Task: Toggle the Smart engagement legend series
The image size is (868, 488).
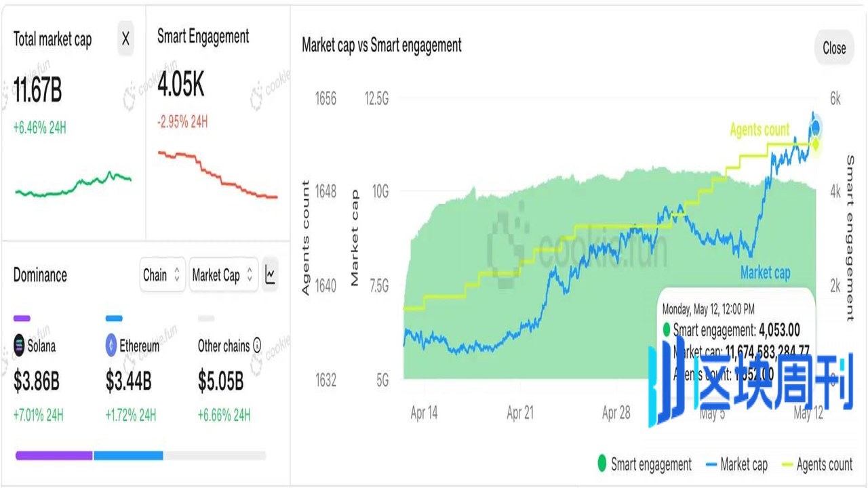Action: pyautogui.click(x=644, y=464)
